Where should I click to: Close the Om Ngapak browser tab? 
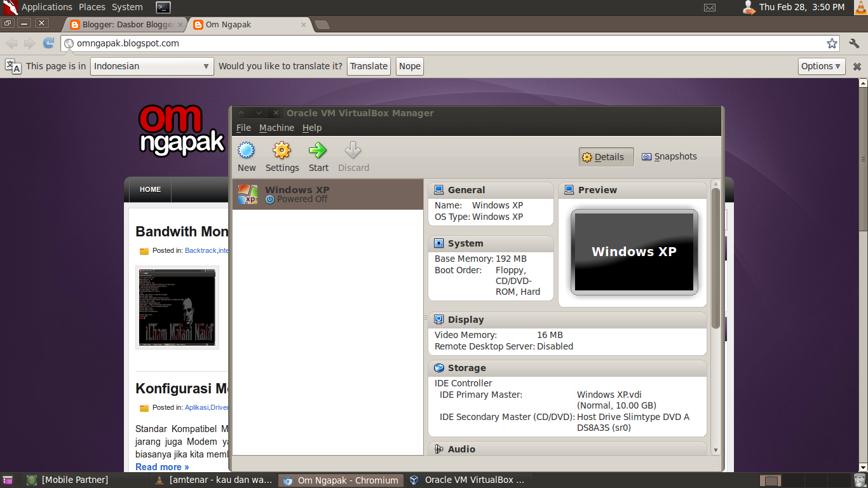[x=304, y=25]
